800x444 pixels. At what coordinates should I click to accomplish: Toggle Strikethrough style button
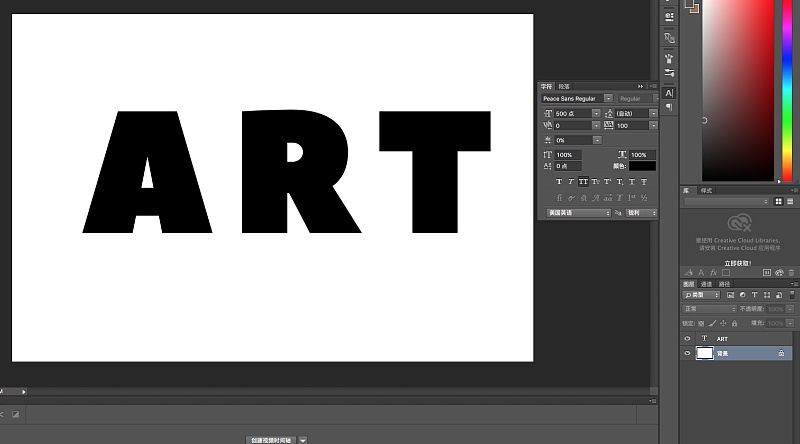click(x=644, y=182)
